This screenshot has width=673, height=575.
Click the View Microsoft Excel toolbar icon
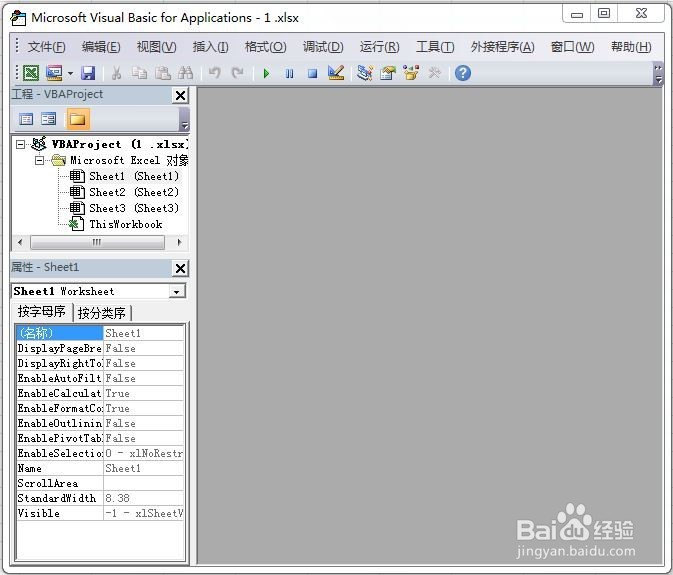[x=31, y=73]
